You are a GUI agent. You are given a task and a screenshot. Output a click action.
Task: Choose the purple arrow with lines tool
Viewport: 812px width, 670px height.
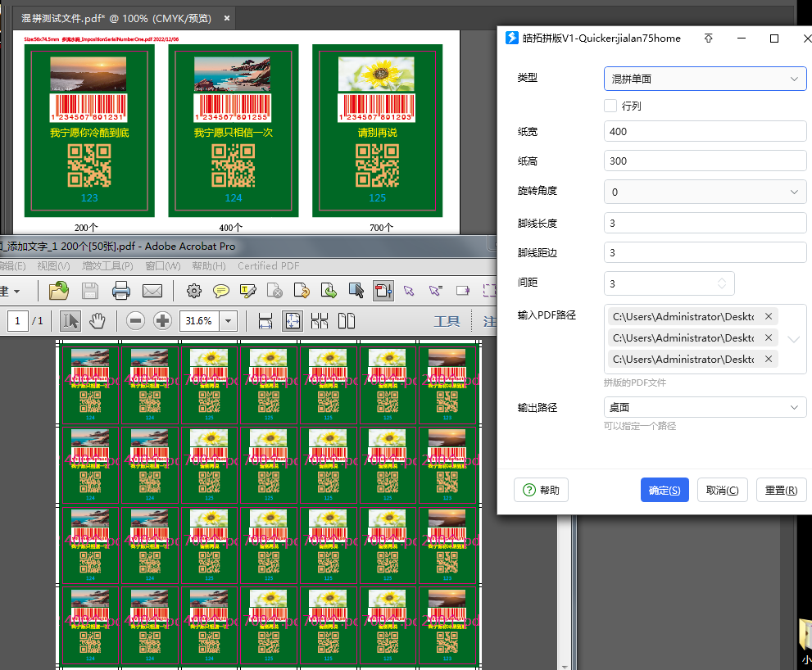(x=436, y=291)
